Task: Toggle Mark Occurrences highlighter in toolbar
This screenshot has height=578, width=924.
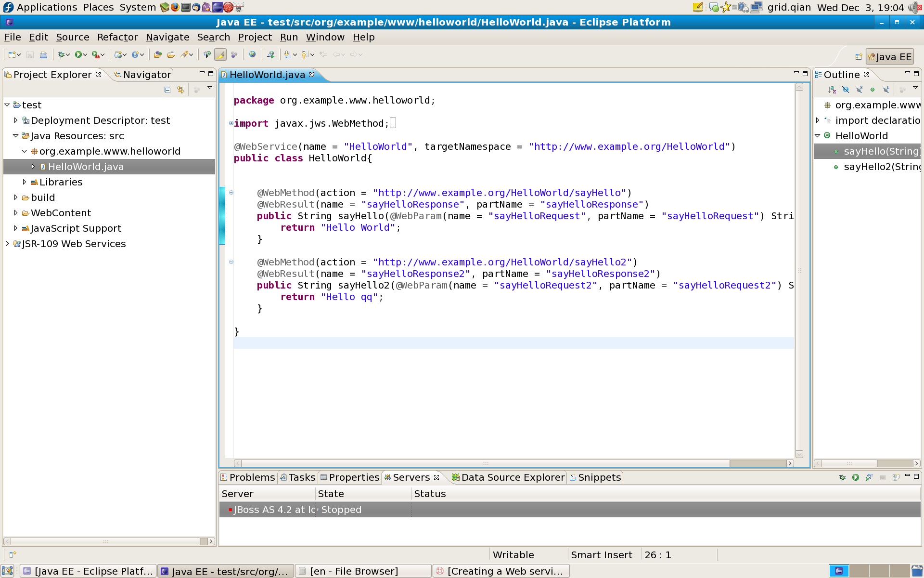Action: pyautogui.click(x=220, y=55)
